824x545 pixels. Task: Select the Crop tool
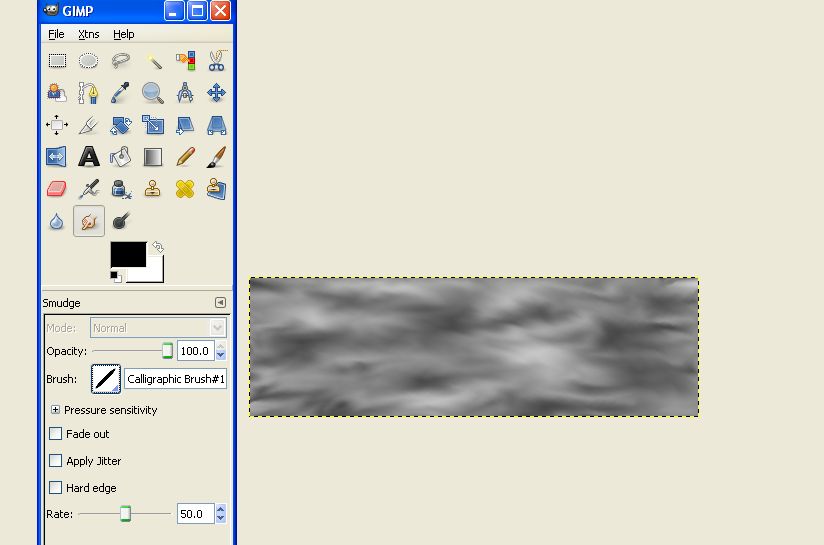coord(88,125)
